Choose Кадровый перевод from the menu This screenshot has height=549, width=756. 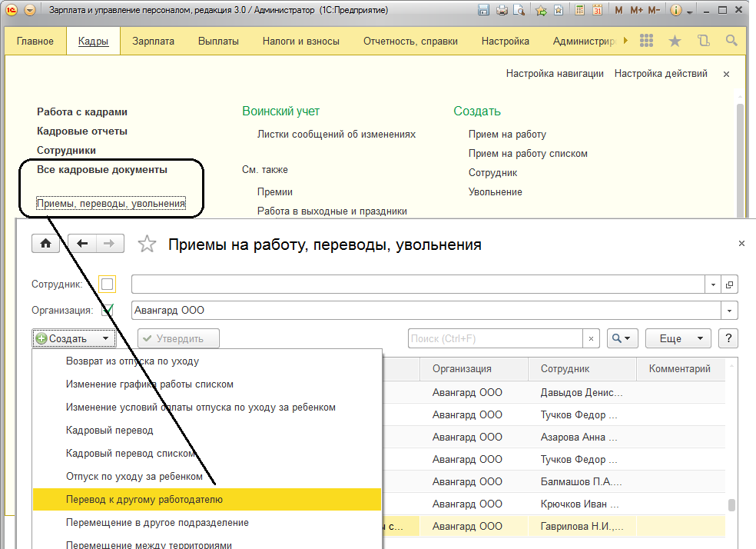coord(110,431)
